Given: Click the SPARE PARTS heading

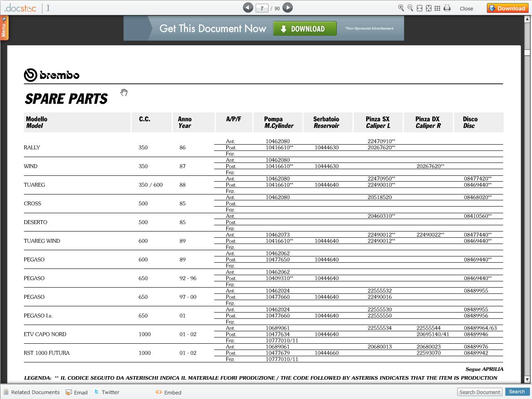Looking at the screenshot, I should click(x=66, y=99).
